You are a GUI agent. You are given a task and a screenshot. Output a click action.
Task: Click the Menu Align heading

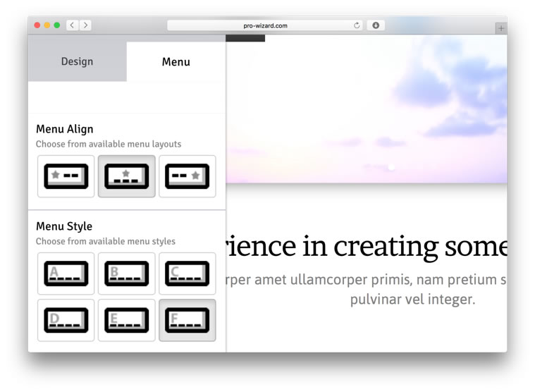point(64,129)
